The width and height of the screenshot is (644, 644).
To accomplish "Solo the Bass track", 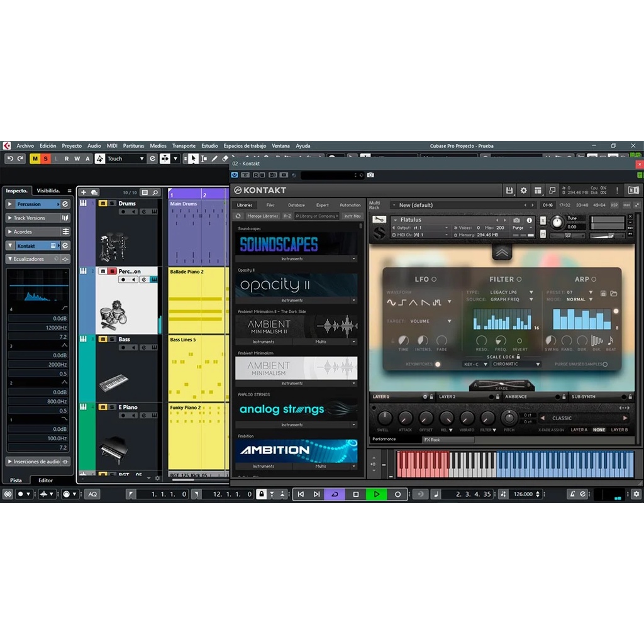I will click(x=112, y=339).
